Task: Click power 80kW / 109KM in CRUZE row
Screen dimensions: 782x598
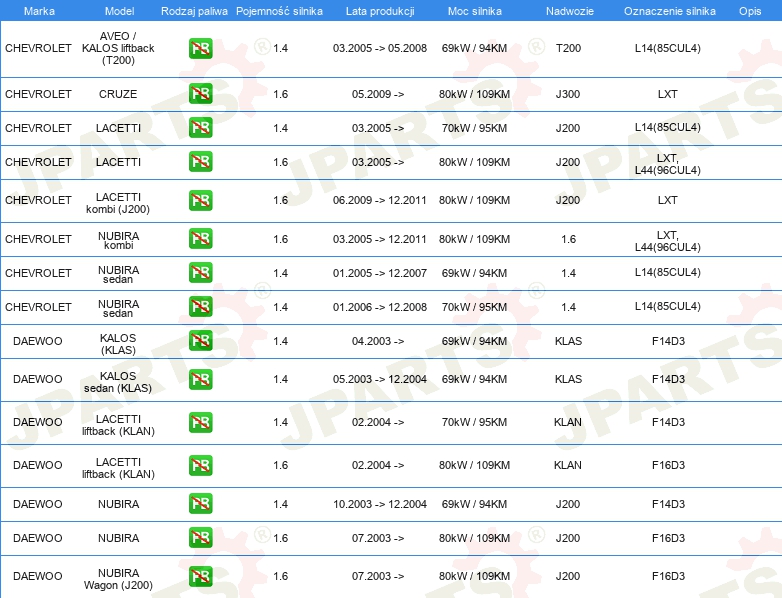Action: point(474,94)
